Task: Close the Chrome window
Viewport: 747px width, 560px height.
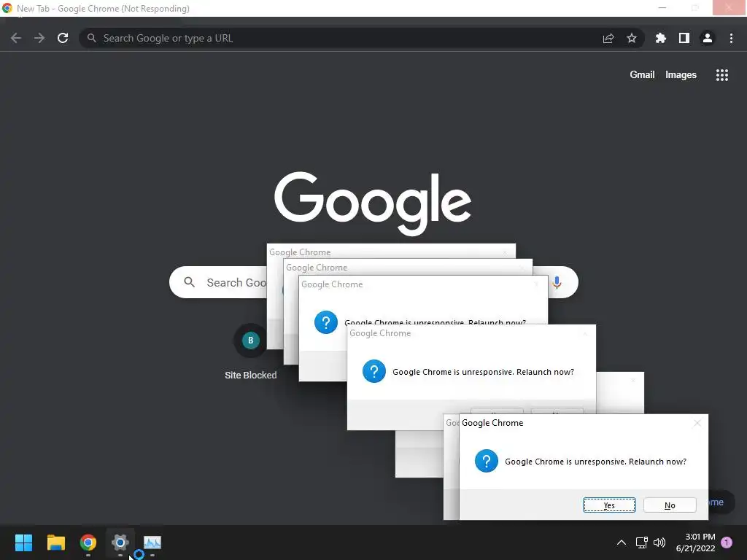Action: pos(729,7)
